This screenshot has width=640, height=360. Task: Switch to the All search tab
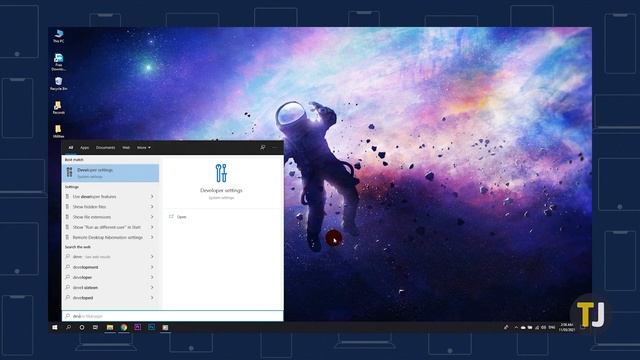pyautogui.click(x=71, y=147)
